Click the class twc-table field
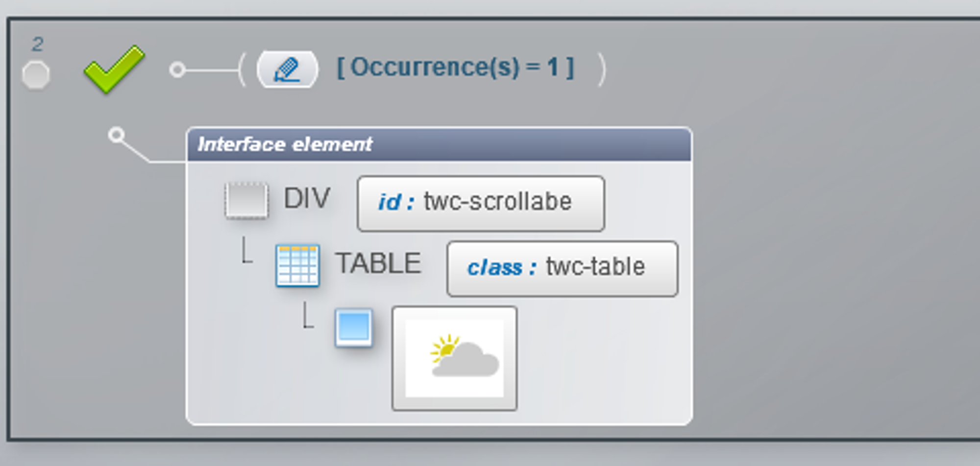The image size is (980, 466). pos(562,269)
